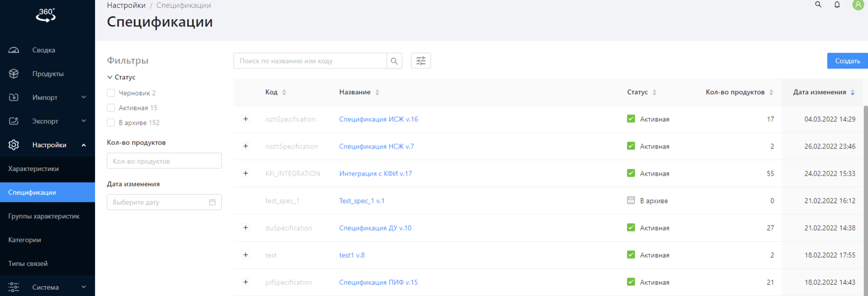This screenshot has height=296, width=868.
Task: Open the user profile avatar
Action: pyautogui.click(x=858, y=5)
